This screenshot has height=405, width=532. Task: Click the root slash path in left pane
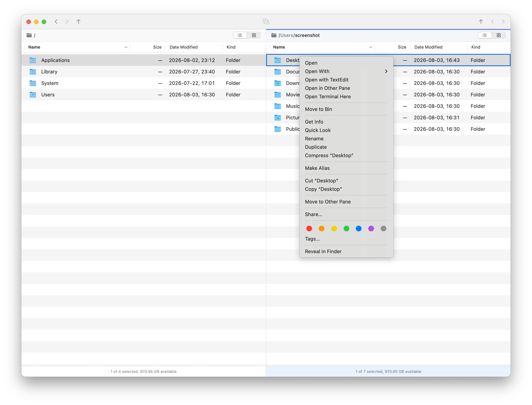(35, 35)
